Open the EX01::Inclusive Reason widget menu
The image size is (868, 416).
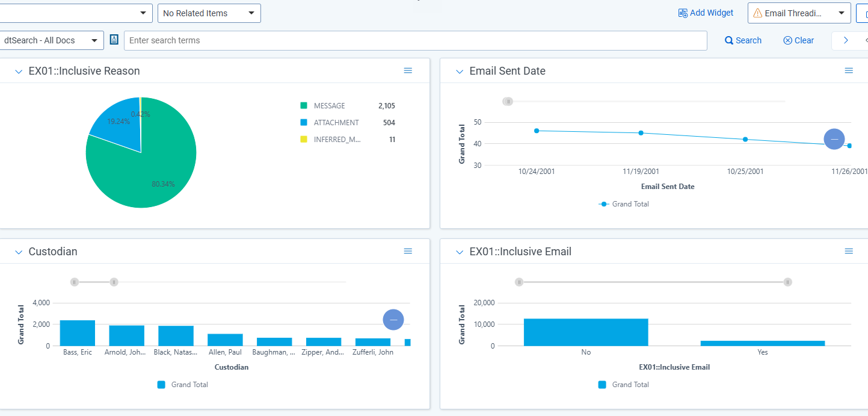408,70
